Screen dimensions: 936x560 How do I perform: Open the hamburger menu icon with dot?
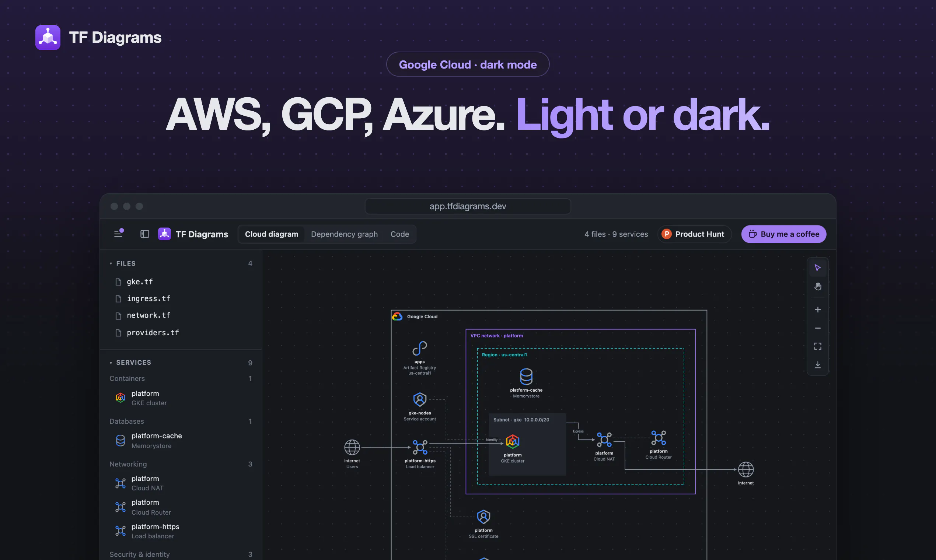point(119,234)
